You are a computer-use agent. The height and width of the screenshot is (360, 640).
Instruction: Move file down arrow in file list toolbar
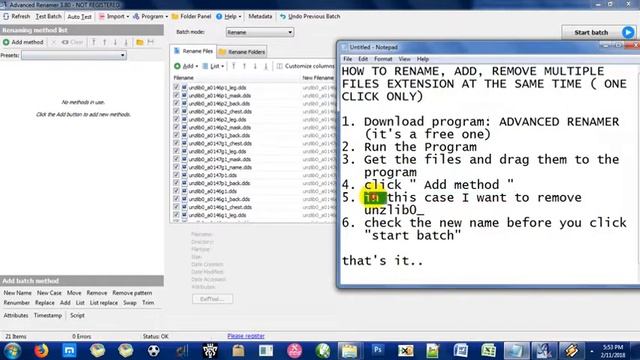click(255, 66)
